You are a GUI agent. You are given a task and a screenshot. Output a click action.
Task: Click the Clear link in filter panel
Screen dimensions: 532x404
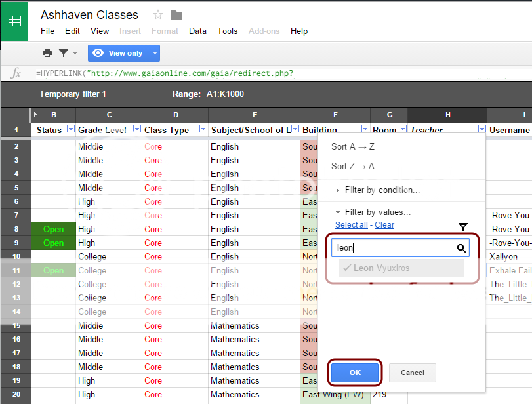pos(384,225)
